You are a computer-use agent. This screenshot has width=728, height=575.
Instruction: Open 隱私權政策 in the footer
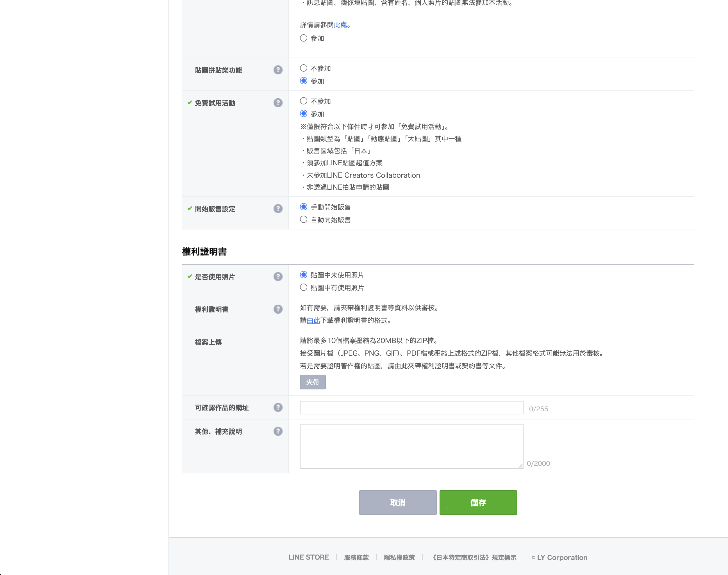[x=399, y=557]
